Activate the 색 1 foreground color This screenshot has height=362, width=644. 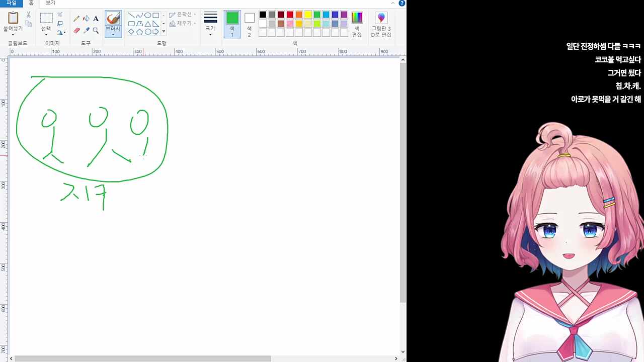click(x=232, y=24)
